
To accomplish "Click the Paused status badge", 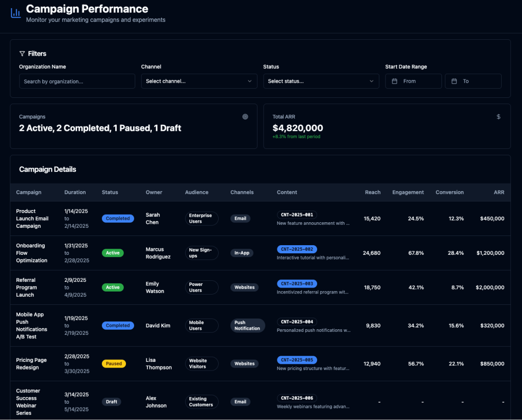I will point(114,363).
